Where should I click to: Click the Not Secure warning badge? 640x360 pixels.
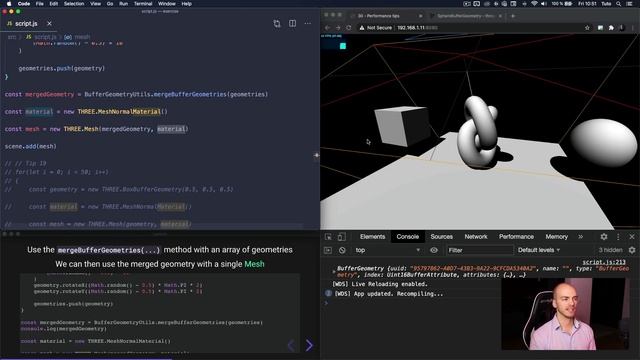click(x=376, y=28)
